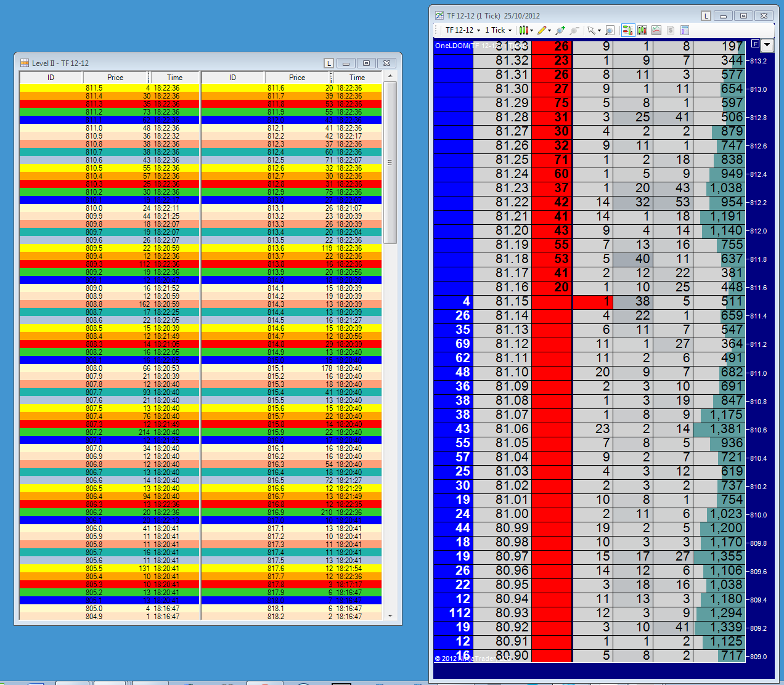Sort by left Time column header
The height and width of the screenshot is (685, 784).
[174, 78]
